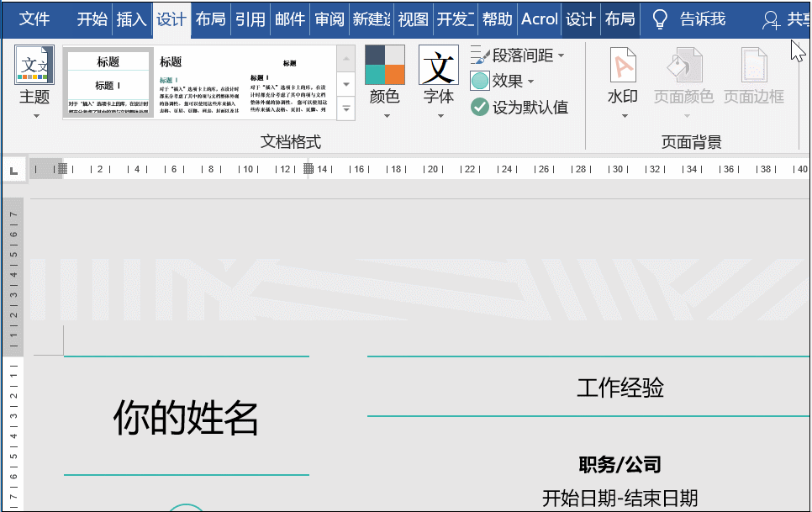The width and height of the screenshot is (812, 512).
Task: Select the third centered-title style thumbnail
Action: [x=289, y=83]
